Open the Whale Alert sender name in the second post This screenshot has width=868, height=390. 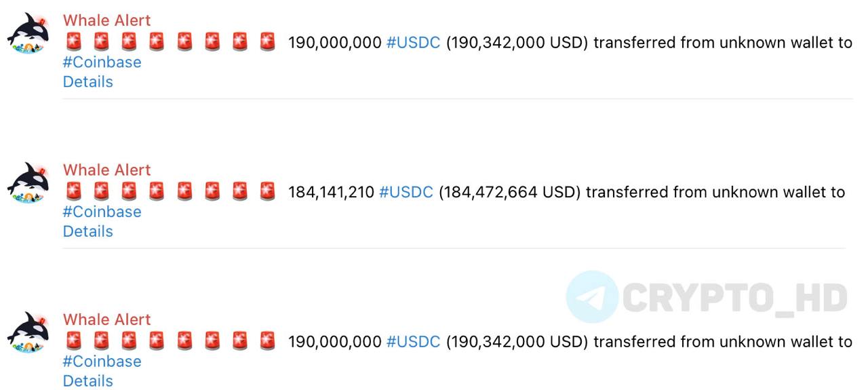coord(106,170)
